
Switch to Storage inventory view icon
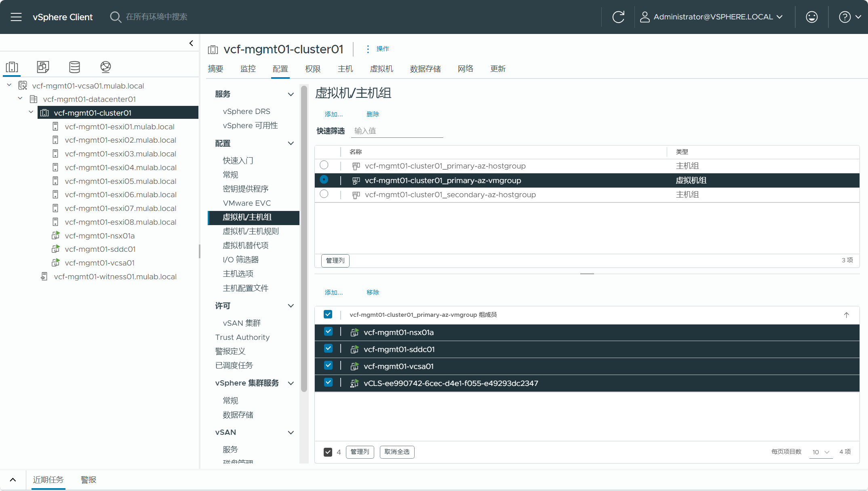(74, 67)
